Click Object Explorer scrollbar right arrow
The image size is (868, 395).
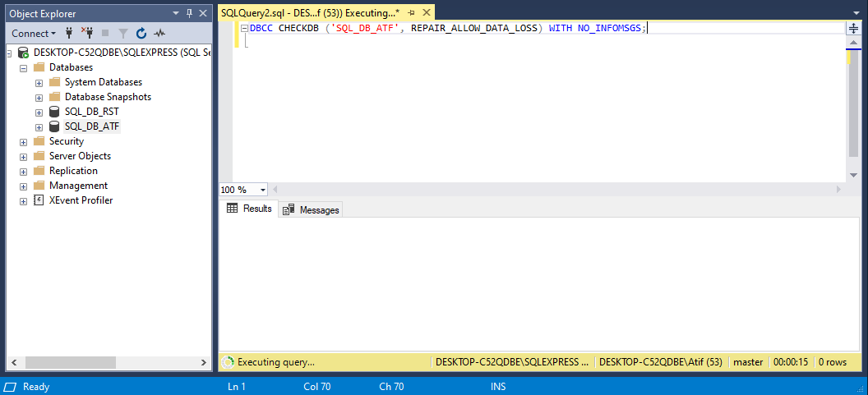[204, 363]
